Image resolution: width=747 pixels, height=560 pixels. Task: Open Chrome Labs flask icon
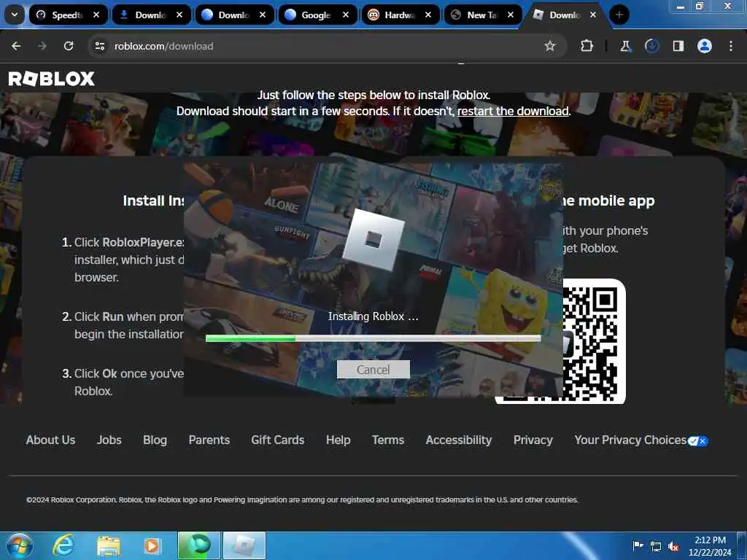625,46
